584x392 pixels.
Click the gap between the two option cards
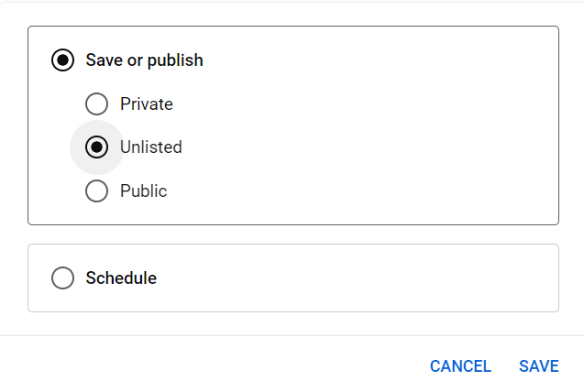(x=293, y=234)
